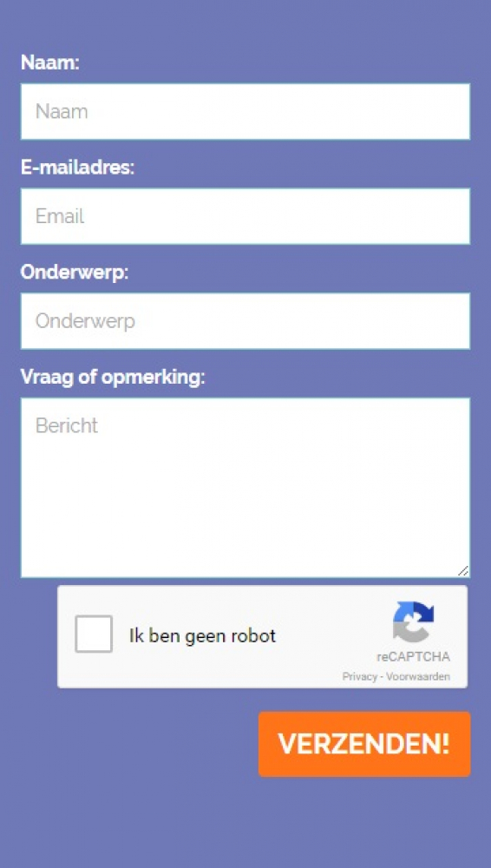Send the form with the VERZENDEN! button

click(x=364, y=744)
